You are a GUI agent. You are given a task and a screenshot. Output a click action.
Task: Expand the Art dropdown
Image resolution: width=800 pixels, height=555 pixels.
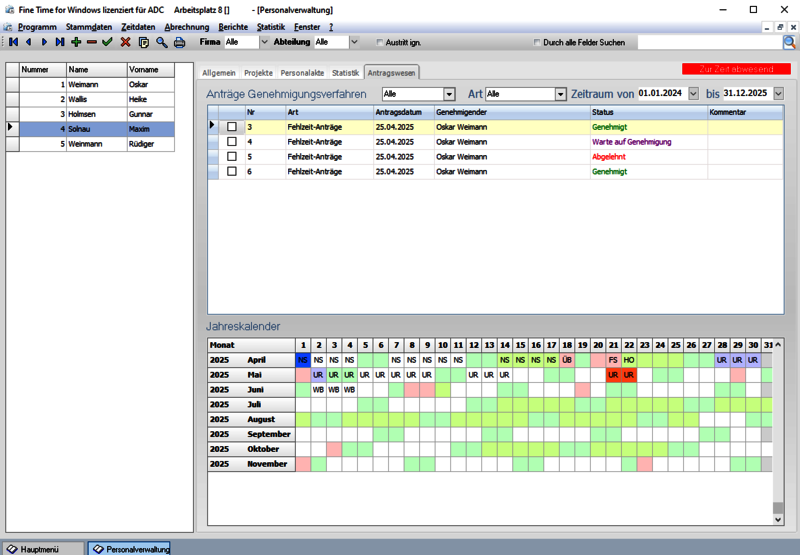coord(560,94)
